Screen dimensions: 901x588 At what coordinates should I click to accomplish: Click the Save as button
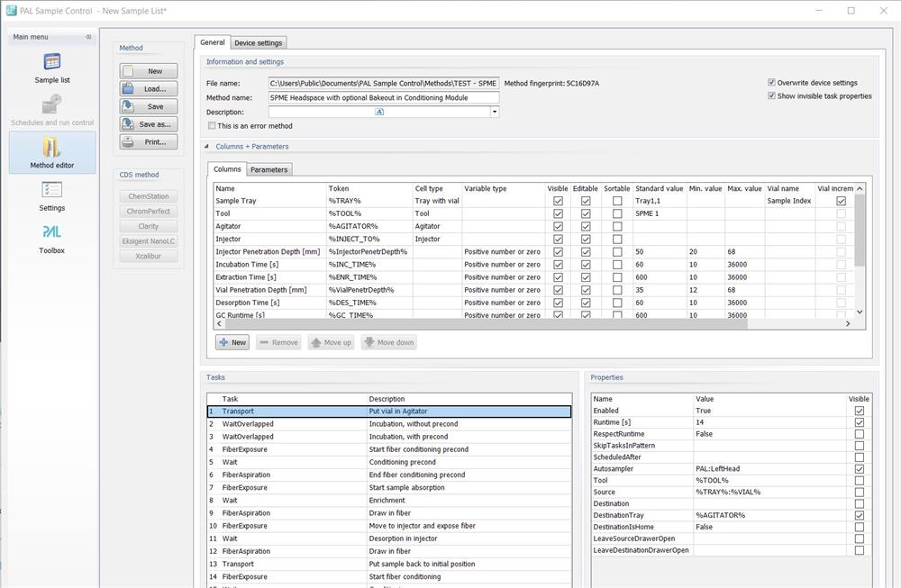(x=149, y=124)
